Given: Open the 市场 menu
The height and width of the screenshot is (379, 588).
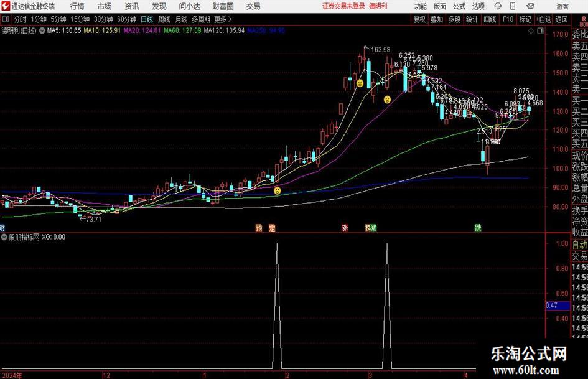Looking at the screenshot, I should pos(105,6).
